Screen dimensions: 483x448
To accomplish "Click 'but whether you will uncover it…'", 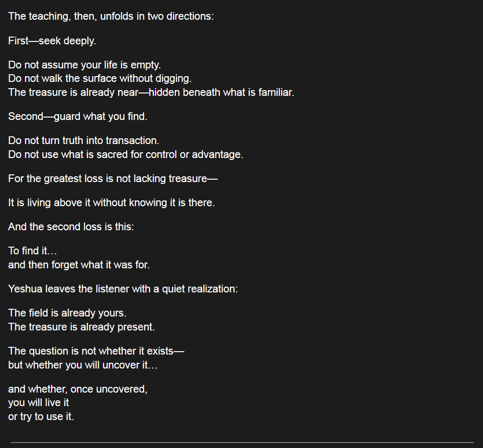I will click(83, 365).
